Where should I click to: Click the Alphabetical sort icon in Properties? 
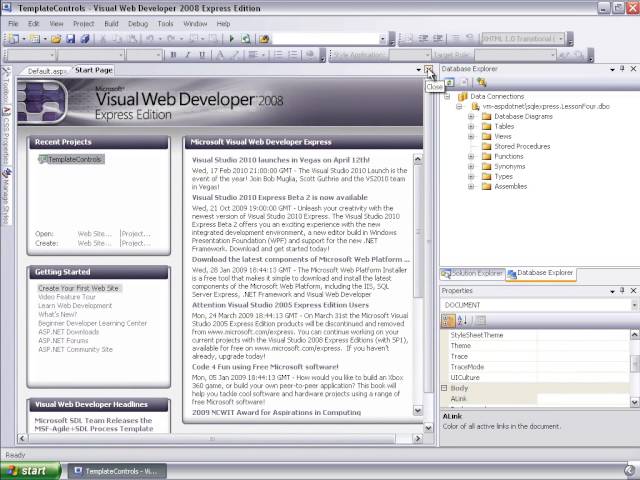[x=462, y=321]
